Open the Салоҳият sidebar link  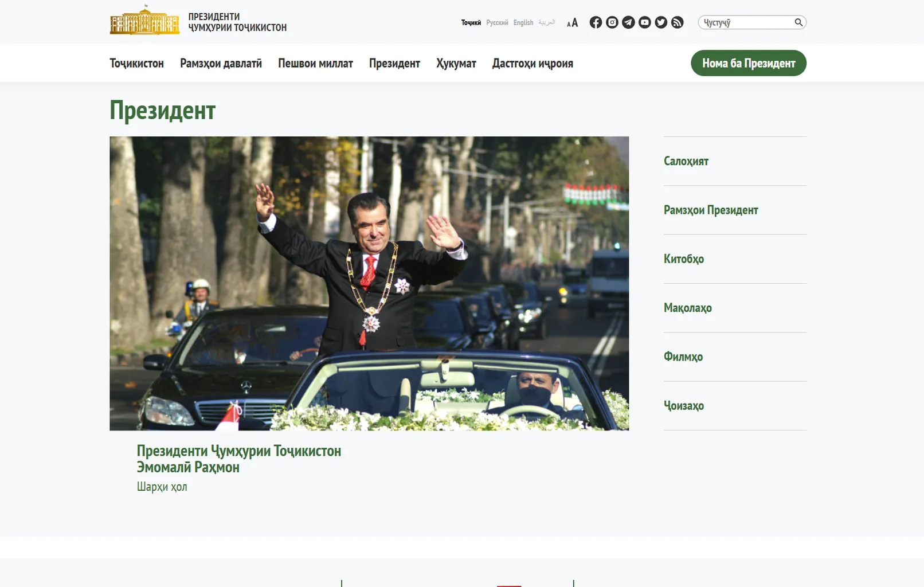click(686, 161)
